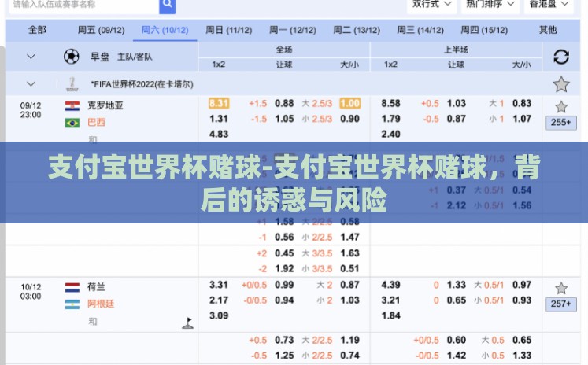The height and width of the screenshot is (365, 588).
Task: Switch to 周二 (13/12) tab
Action: pyautogui.click(x=357, y=30)
